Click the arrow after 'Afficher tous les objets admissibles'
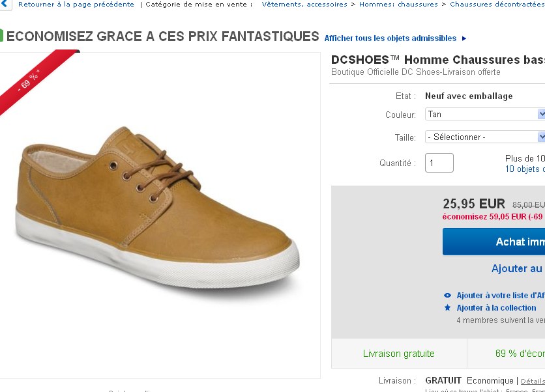The image size is (545, 392). click(x=464, y=38)
